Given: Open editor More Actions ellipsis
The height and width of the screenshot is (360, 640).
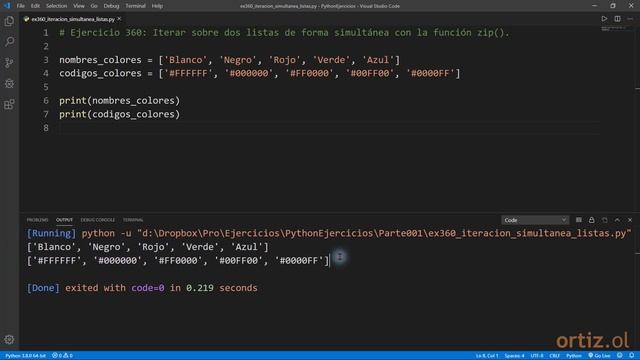Looking at the screenshot, I should (x=630, y=19).
